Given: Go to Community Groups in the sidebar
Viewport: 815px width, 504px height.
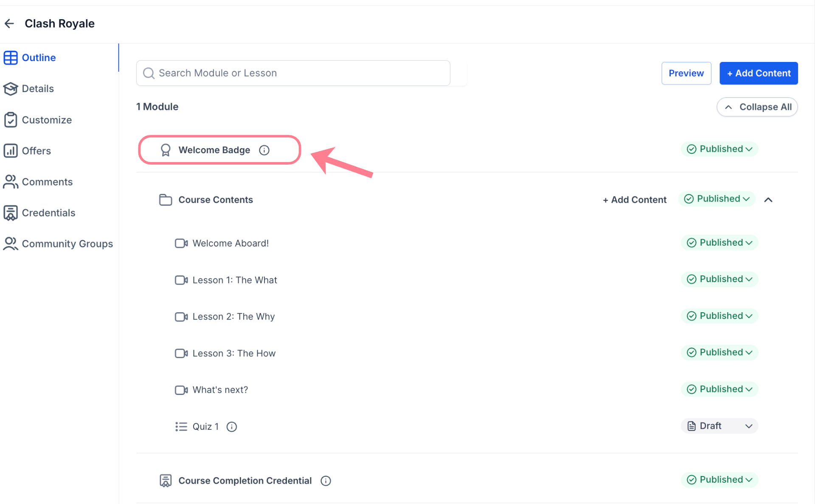Looking at the screenshot, I should click(67, 244).
